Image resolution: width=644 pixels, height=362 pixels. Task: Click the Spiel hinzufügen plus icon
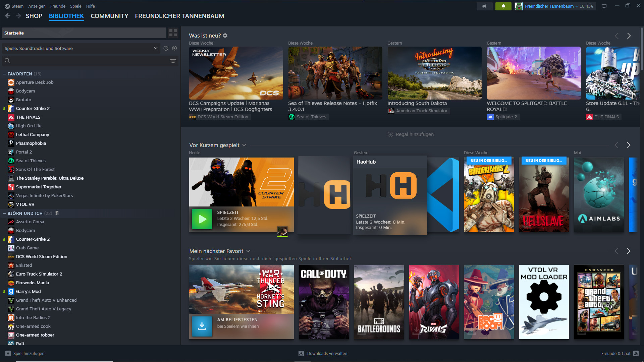8,353
